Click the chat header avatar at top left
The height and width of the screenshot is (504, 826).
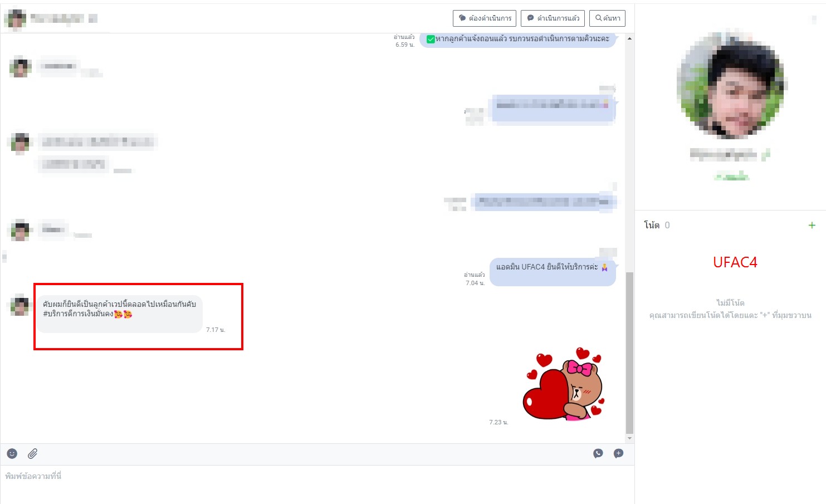(16, 18)
